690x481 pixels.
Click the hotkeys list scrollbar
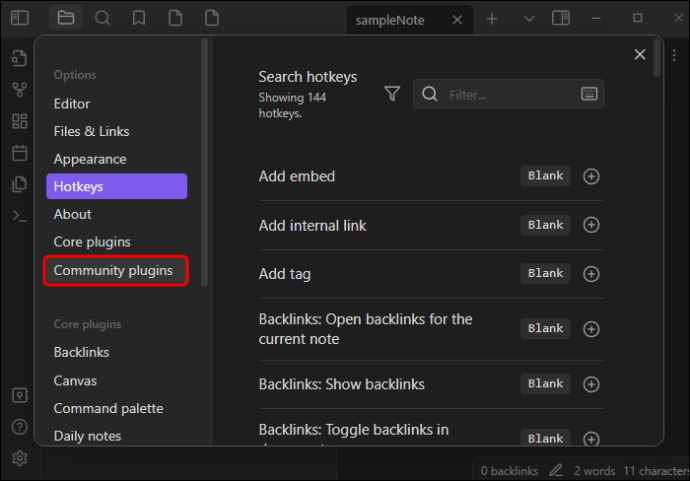coord(657,58)
